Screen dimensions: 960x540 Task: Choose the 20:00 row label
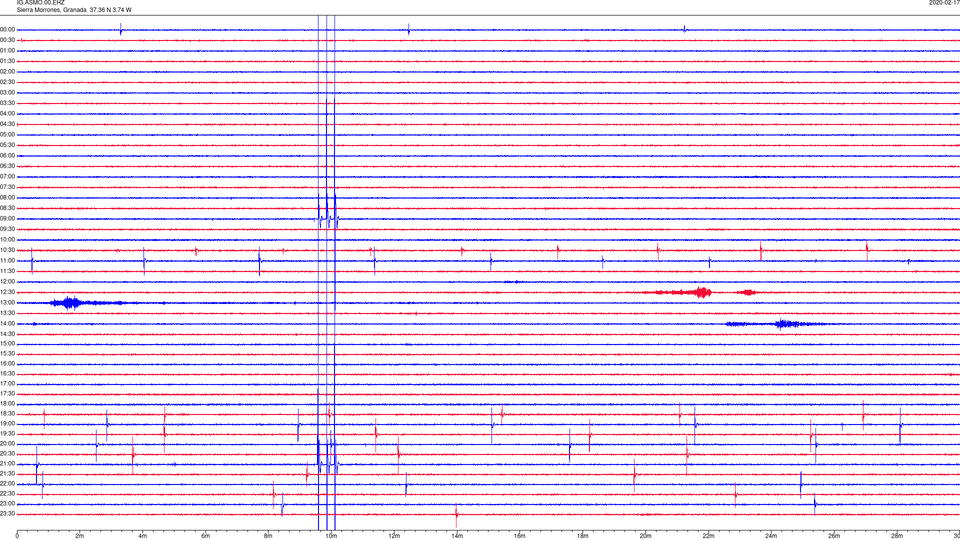tap(7, 444)
